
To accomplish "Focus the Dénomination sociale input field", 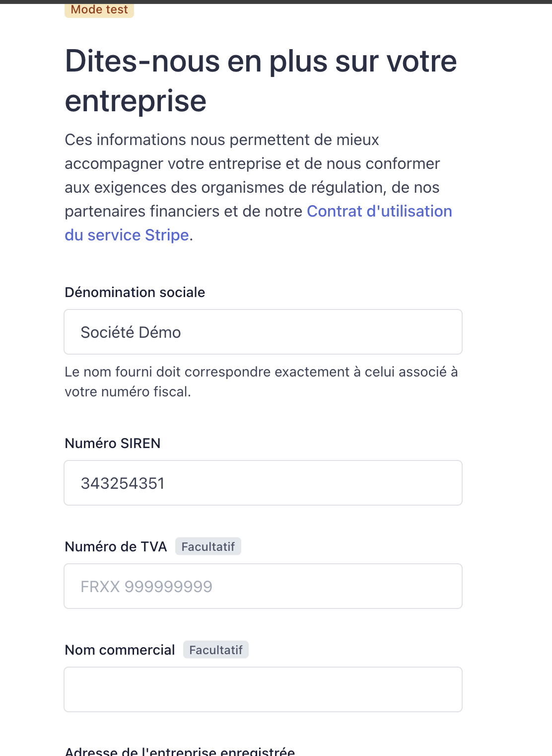I will pos(263,332).
